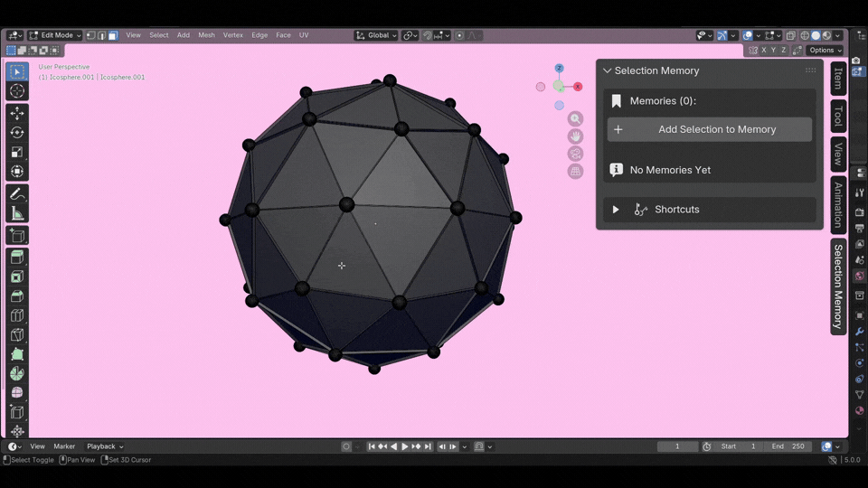Screen dimensions: 868x488
Task: Open the Global orientation dropdown
Action: 376,35
